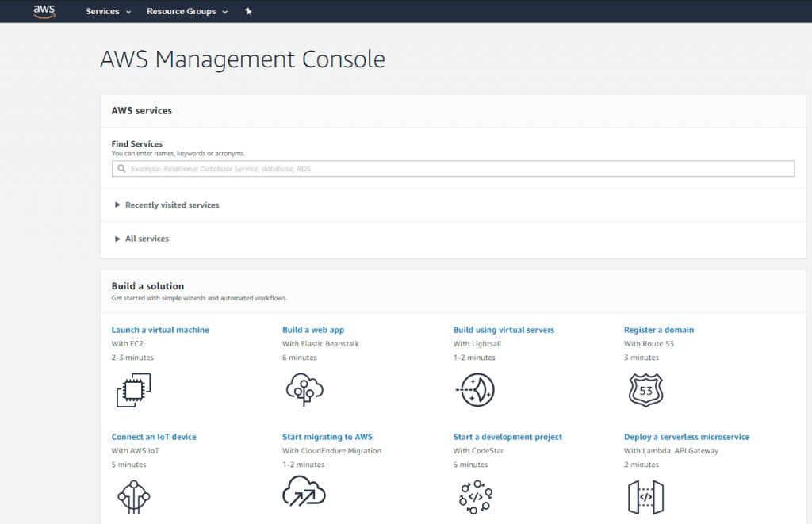
Task: Click the Build a solution heading
Action: (x=147, y=286)
